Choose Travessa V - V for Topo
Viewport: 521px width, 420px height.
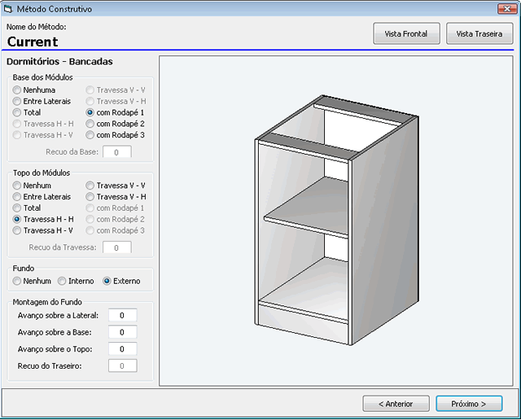click(x=90, y=186)
